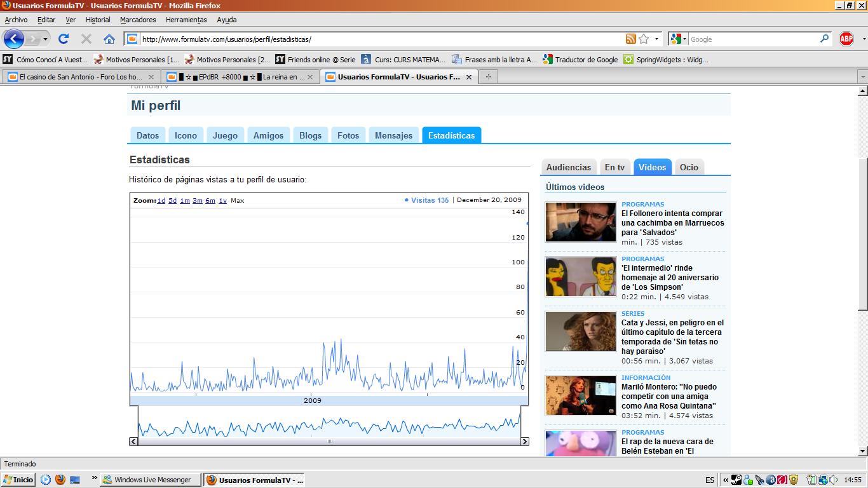This screenshot has height=488, width=868.
Task: Open 'El Follonero intenta comprar' video link
Action: (x=672, y=223)
